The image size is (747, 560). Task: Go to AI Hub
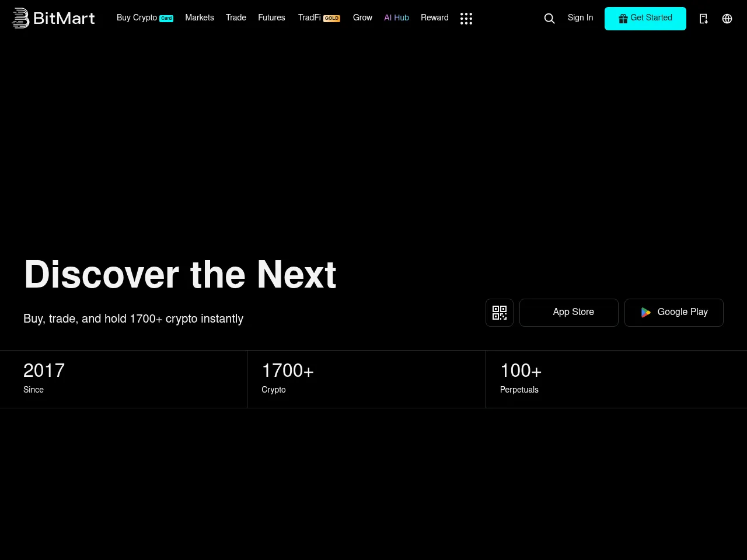coord(396,18)
